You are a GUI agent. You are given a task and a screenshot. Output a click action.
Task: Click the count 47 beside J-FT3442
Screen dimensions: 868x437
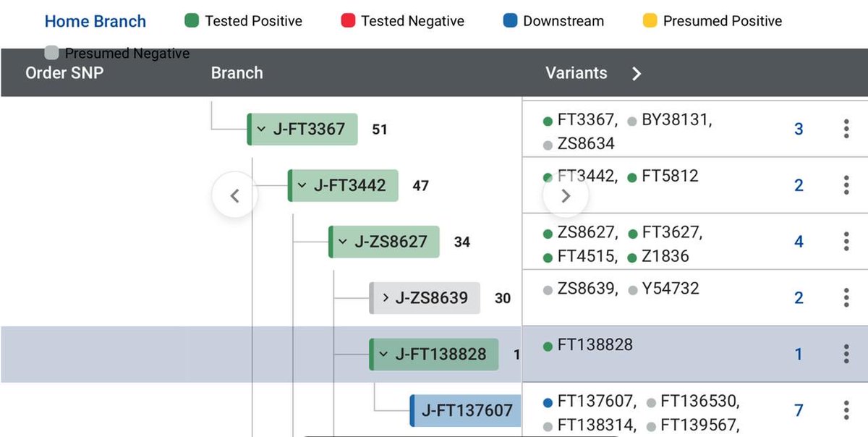420,186
